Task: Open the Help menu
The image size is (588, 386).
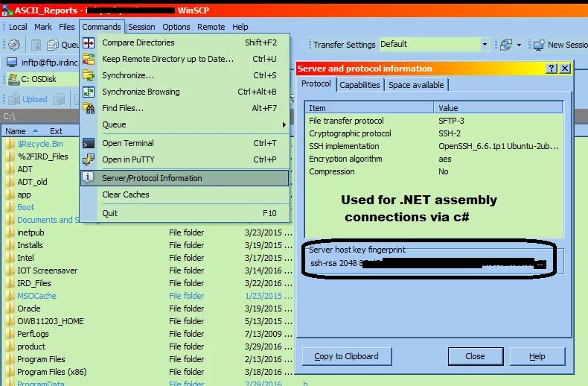Action: click(x=240, y=27)
